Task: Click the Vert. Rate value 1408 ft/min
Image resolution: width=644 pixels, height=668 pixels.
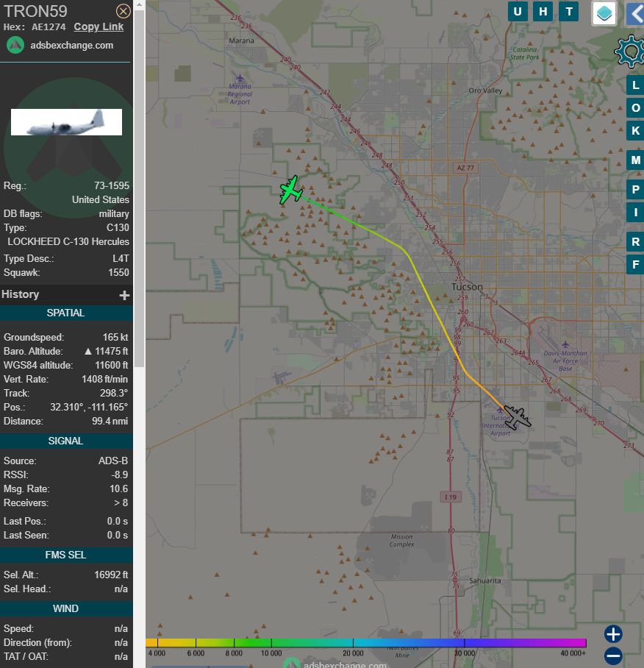Action: (104, 379)
